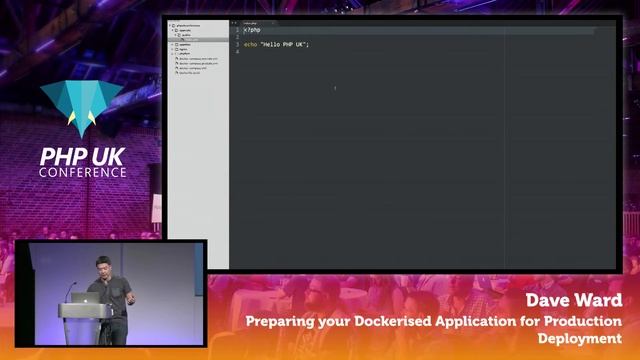Open the public folder in sidebar

click(186, 35)
